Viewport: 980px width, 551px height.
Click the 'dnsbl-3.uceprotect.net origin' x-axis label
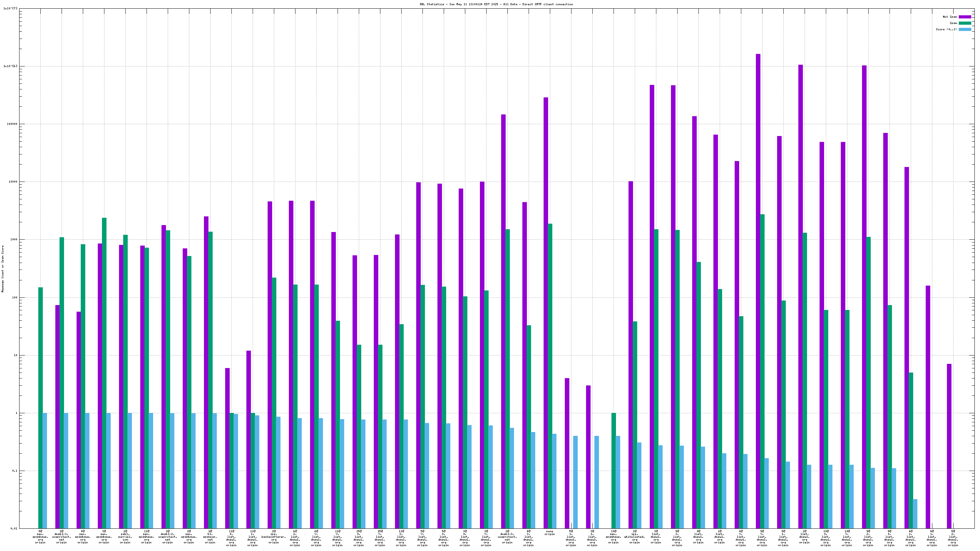[507, 536]
